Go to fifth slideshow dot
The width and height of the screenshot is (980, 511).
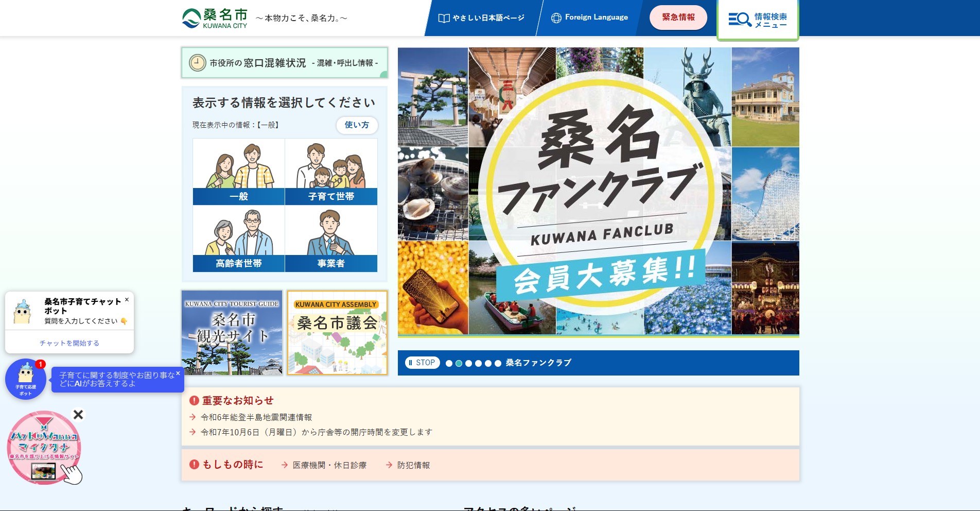coord(488,363)
